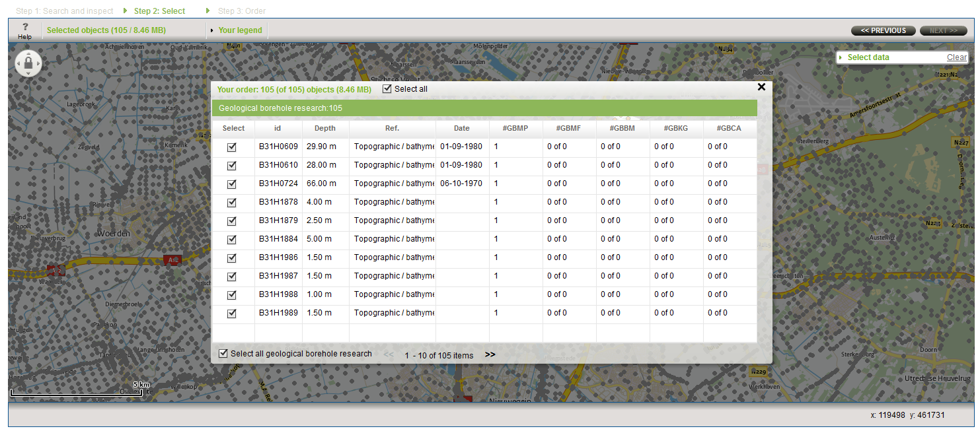Image resolution: width=980 pixels, height=433 pixels.
Task: Toggle the Select all checkbox
Action: (387, 88)
